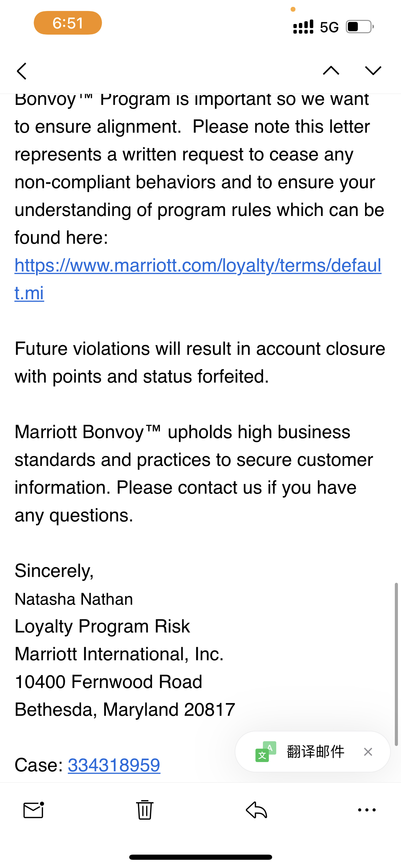401x868 pixels.
Task: Open next email with down chevron
Action: [373, 70]
